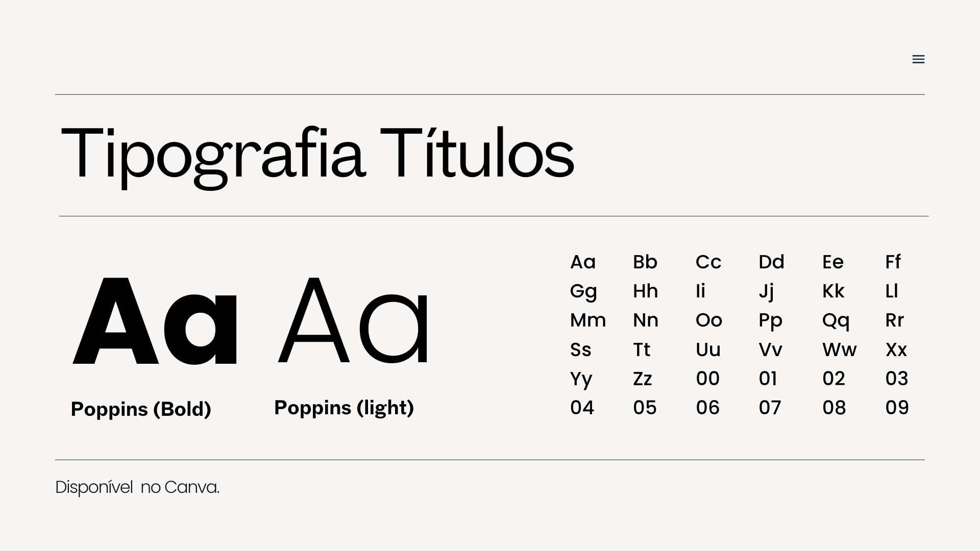Select the 04 numeral sample

coord(582,408)
